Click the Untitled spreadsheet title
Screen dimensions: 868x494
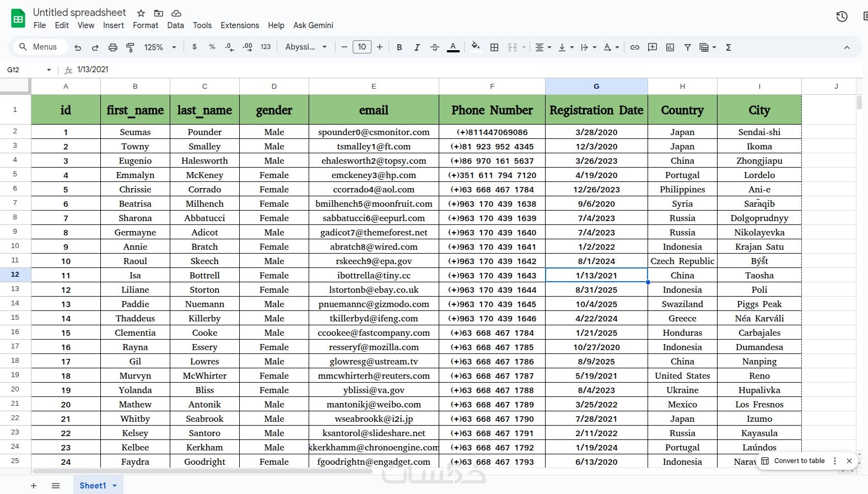click(79, 13)
